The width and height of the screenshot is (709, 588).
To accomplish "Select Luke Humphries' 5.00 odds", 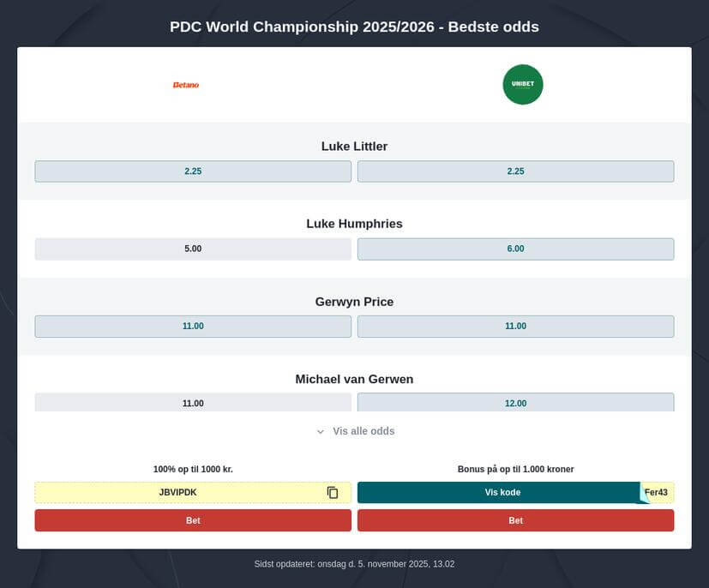I will [x=192, y=249].
